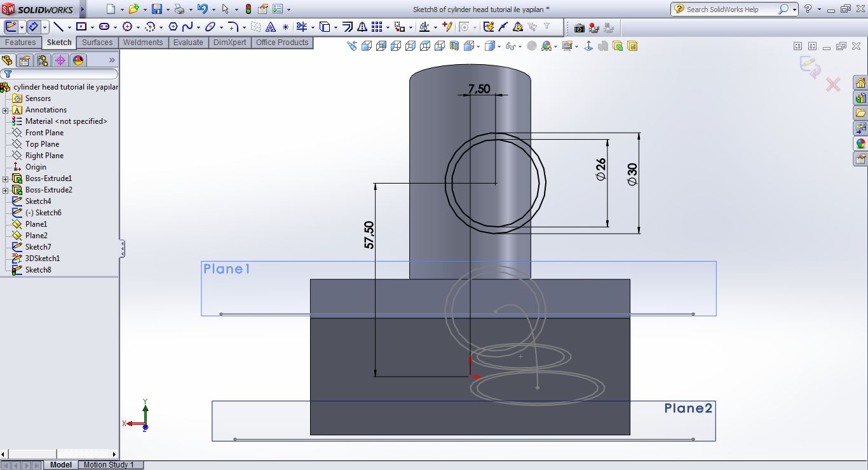
Task: Click the Rebuild traffic light icon
Action: [x=248, y=9]
